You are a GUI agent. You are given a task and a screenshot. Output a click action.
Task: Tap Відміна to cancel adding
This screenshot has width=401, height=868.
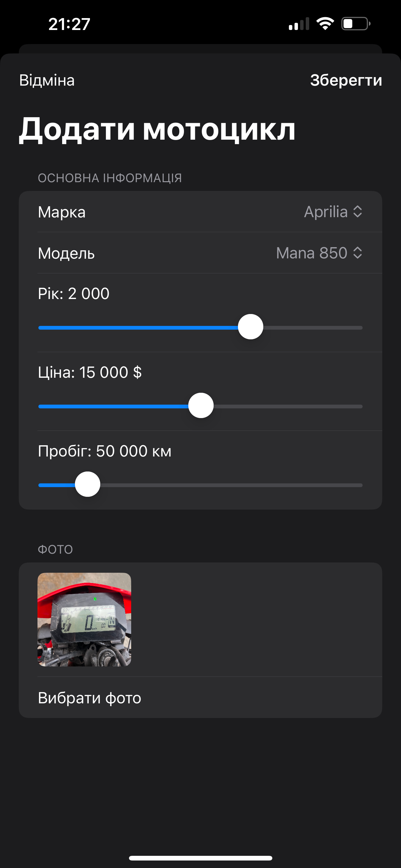pyautogui.click(x=47, y=80)
